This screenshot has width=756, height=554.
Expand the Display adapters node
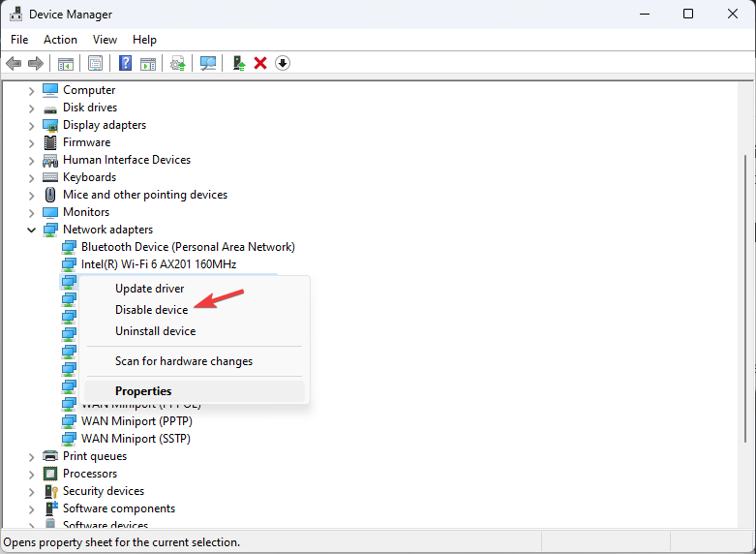coord(31,126)
